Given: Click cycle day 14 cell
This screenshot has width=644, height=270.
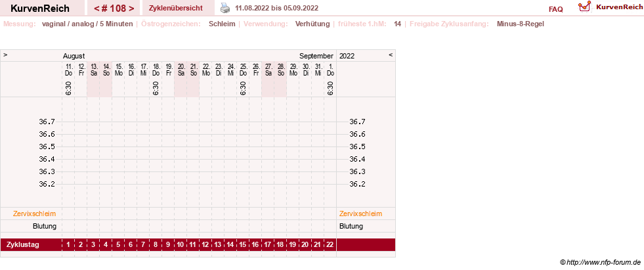Looking at the screenshot, I should pyautogui.click(x=230, y=245).
